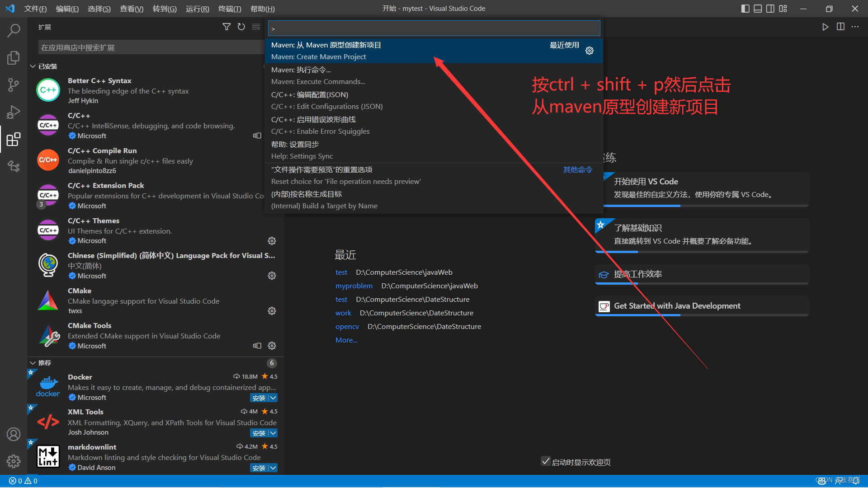Click the filter extensions icon
Image resolution: width=868 pixels, height=488 pixels.
click(x=226, y=27)
